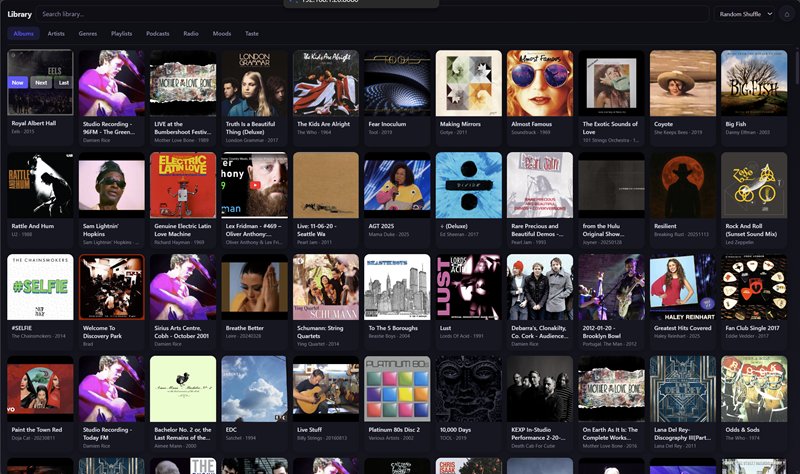Open the Resilient red moon cover
Screen dimensions: 800x474
[683, 185]
